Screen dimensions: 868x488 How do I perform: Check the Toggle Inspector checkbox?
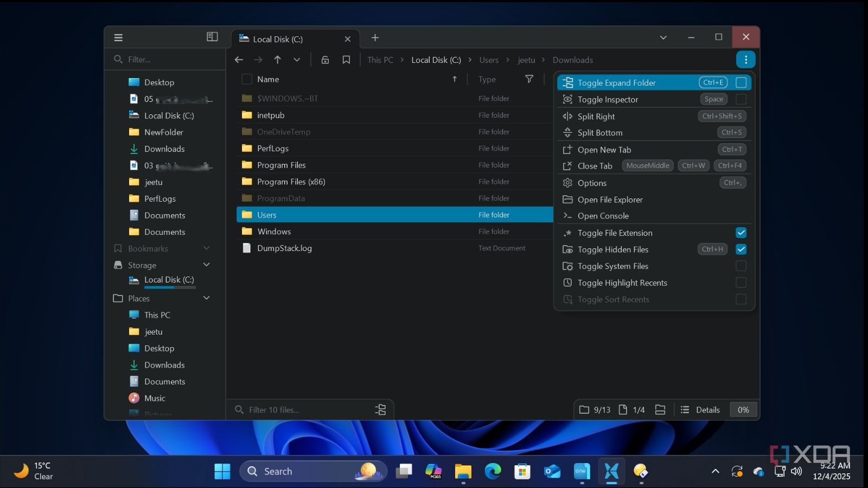pyautogui.click(x=741, y=99)
